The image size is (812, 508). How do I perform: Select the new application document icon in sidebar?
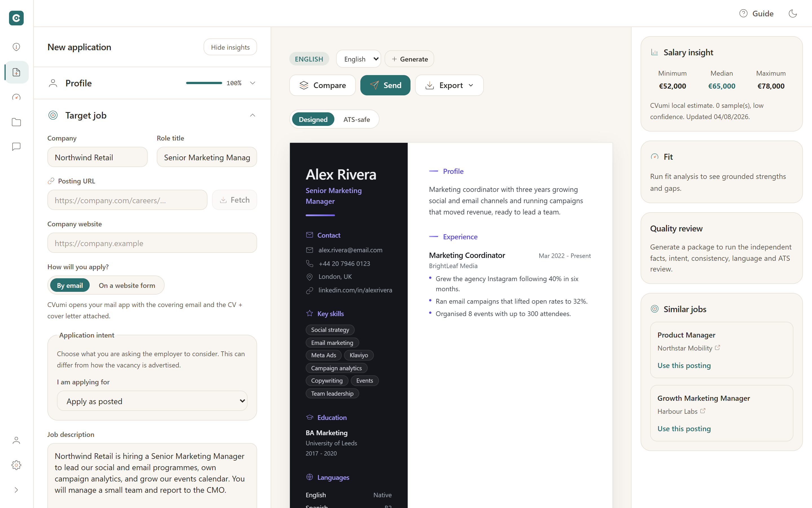[x=16, y=72]
